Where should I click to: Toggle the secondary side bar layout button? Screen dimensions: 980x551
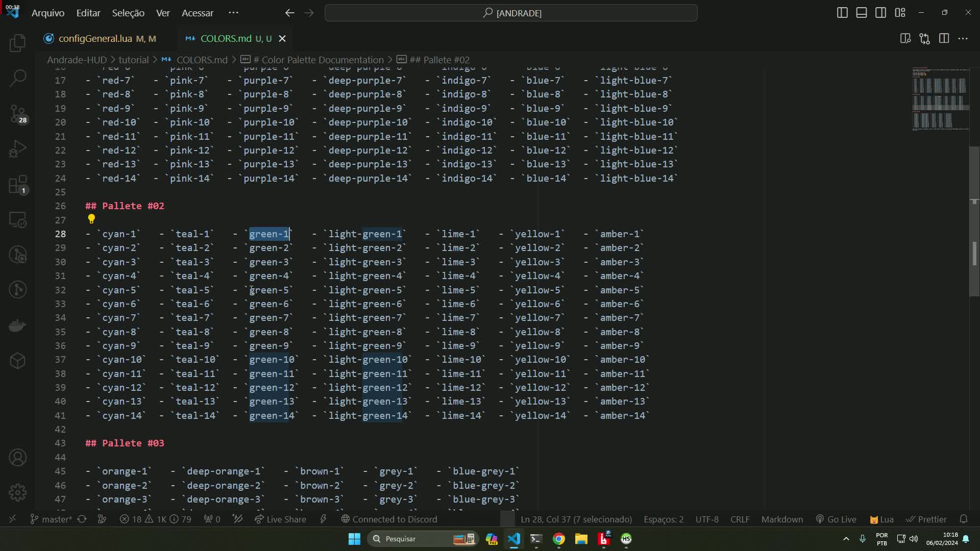[x=880, y=13]
